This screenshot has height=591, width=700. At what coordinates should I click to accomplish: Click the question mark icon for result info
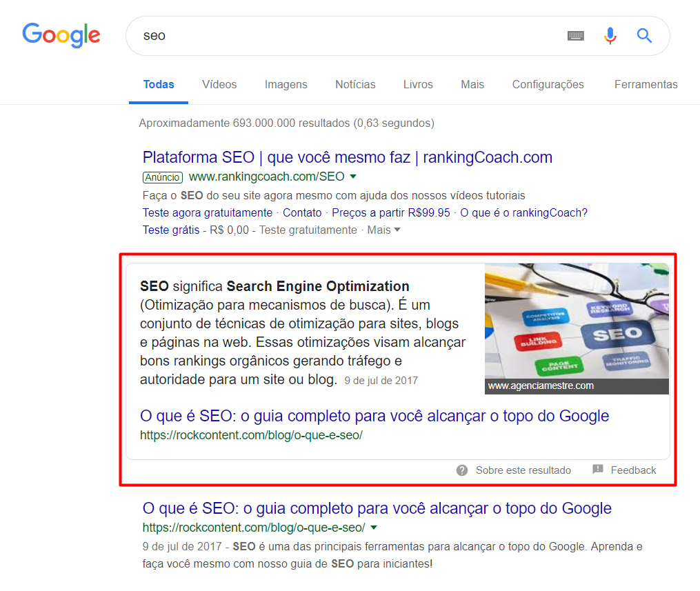tap(462, 470)
